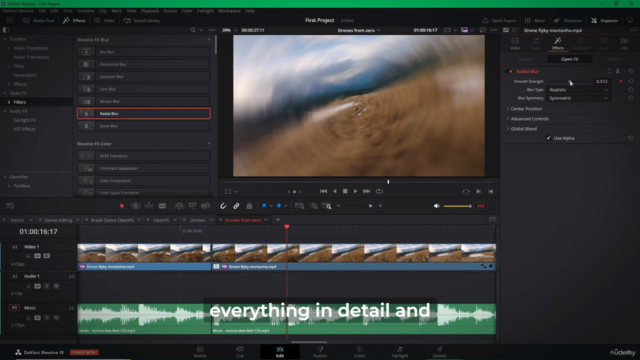Go to first frame button
Screen dimensions: 640x360
pos(323,191)
